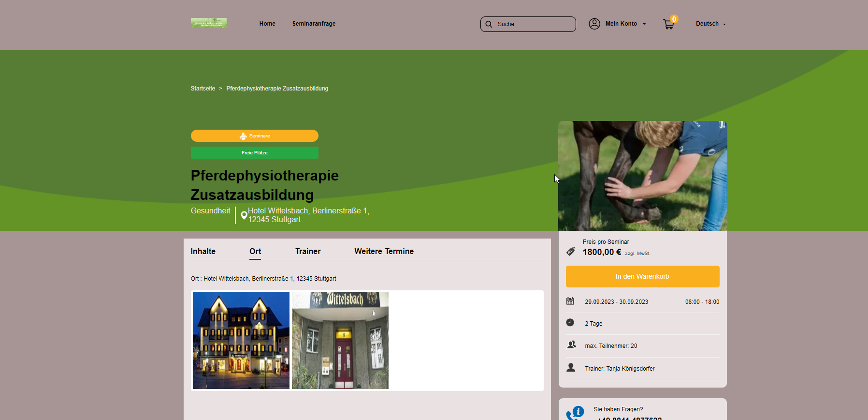Click the calendar icon beside seminar dates

pos(570,301)
